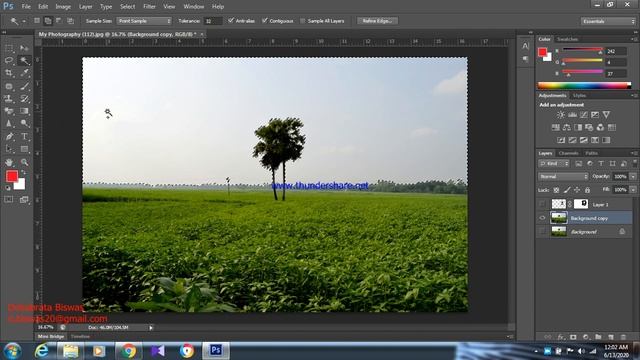This screenshot has width=640, height=360.
Task: Open the Select menu
Action: tap(127, 7)
